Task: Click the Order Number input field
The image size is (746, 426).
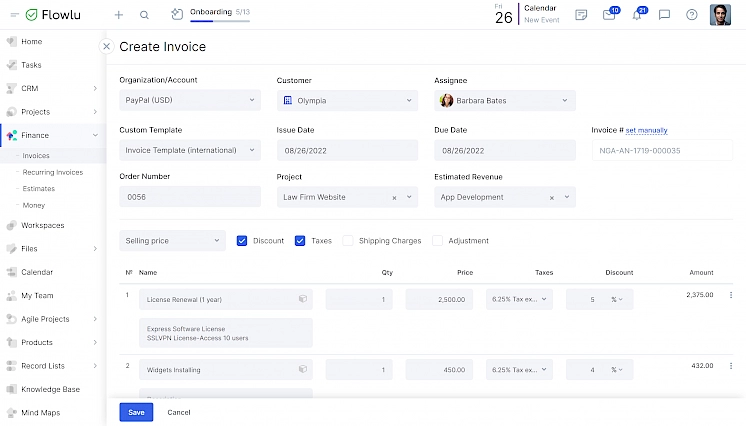Action: point(190,198)
